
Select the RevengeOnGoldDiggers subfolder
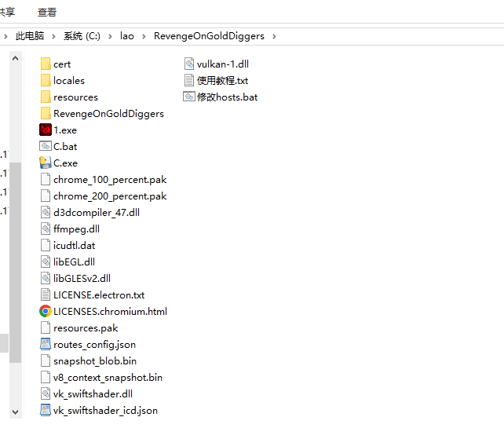coord(108,114)
